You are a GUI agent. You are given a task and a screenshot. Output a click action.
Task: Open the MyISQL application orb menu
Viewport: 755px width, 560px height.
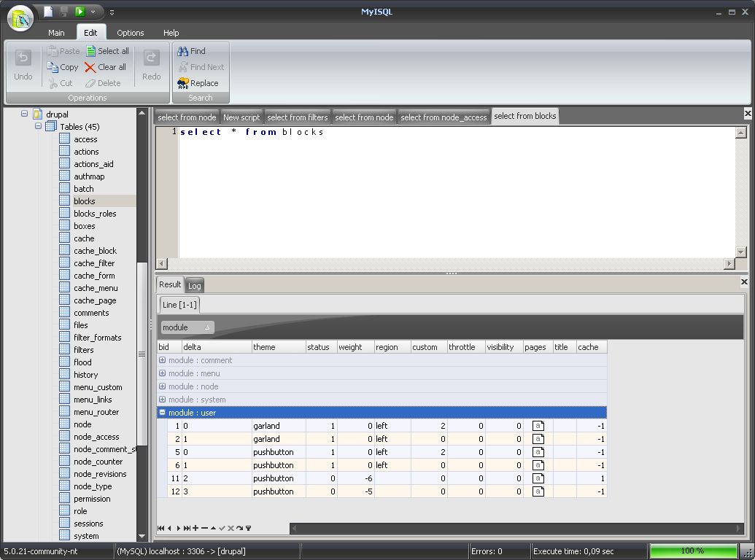pos(20,18)
